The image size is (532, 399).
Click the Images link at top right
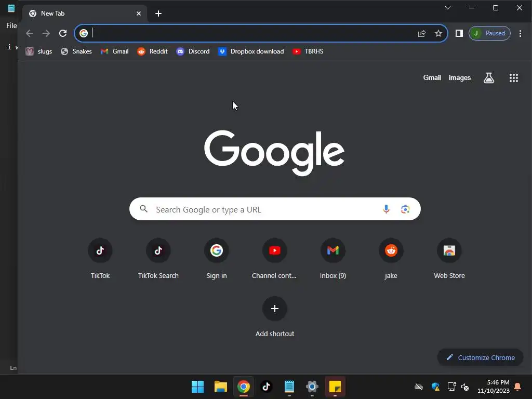click(459, 78)
